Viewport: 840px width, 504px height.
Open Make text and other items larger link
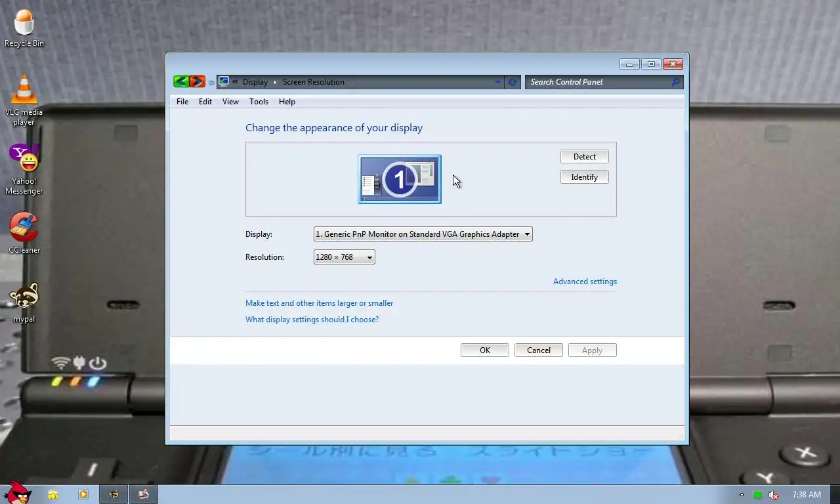320,303
